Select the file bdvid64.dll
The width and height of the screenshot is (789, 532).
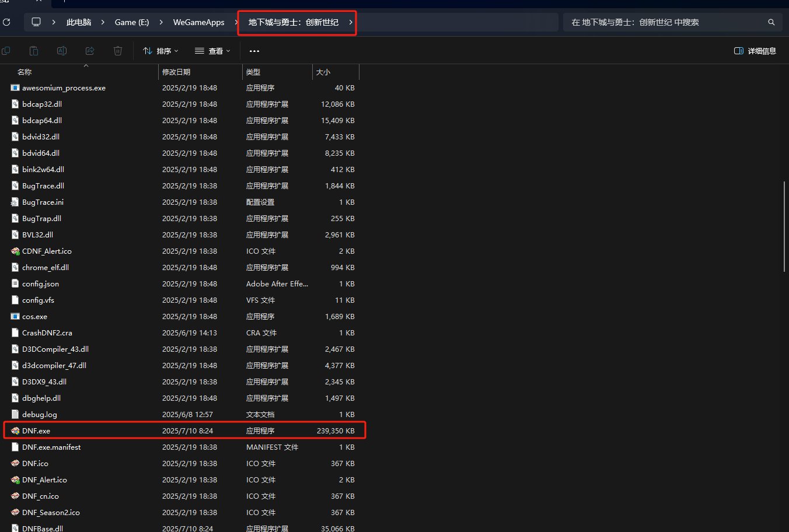(41, 153)
